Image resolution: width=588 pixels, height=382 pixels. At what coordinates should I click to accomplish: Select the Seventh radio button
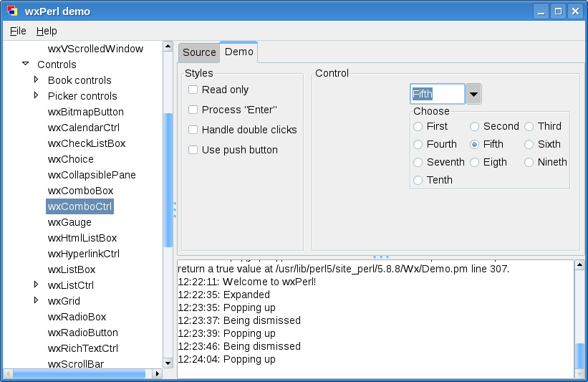(x=418, y=162)
